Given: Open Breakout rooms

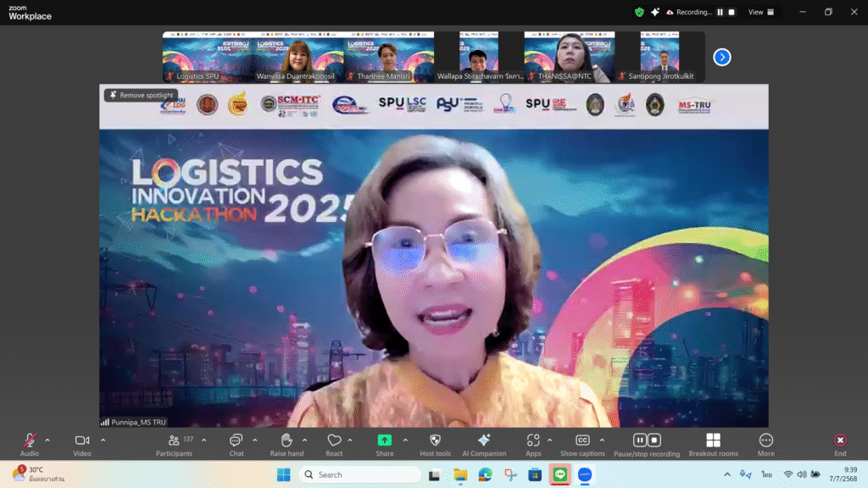Looking at the screenshot, I should 714,445.
